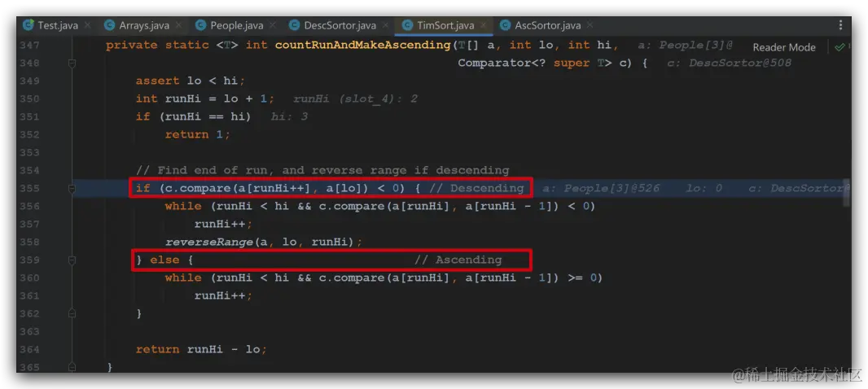Click the 'assert lo < hi;' statement
This screenshot has width=868, height=389.
(x=191, y=81)
